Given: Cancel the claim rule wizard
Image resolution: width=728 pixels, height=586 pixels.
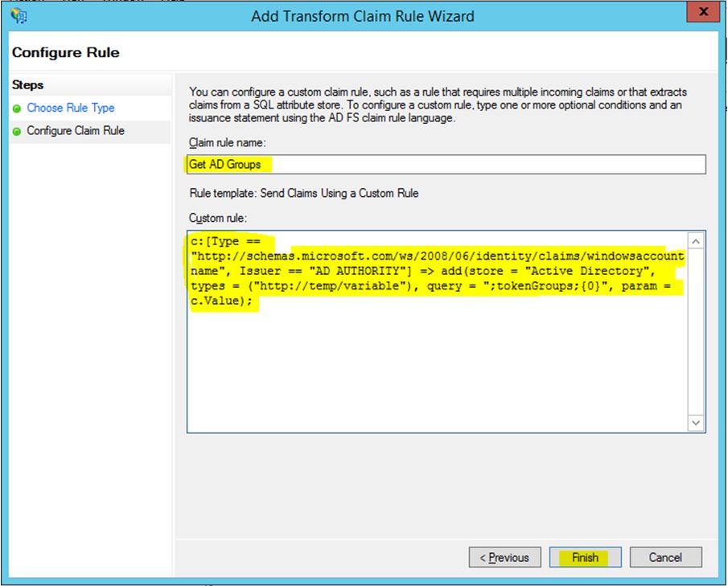Looking at the screenshot, I should (x=665, y=557).
